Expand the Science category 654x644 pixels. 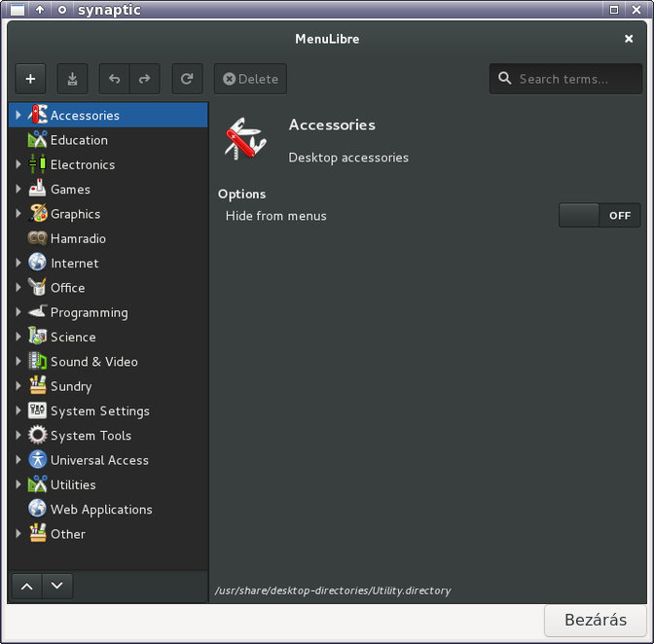coord(18,337)
